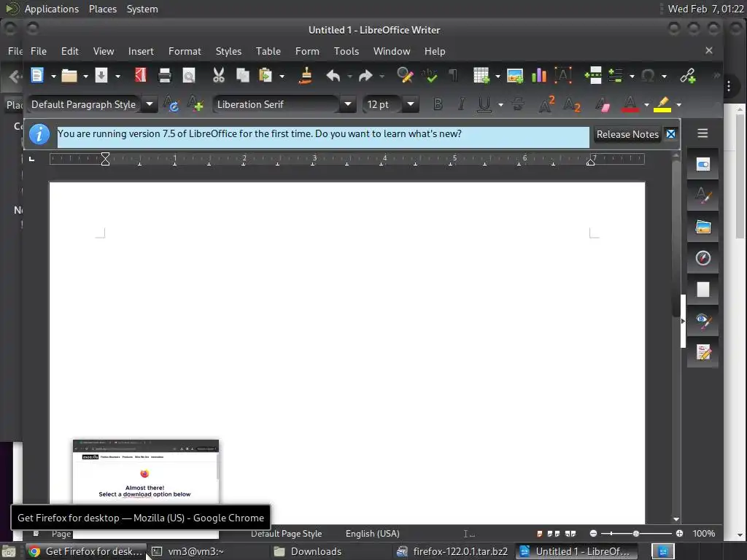This screenshot has height=560, width=747.
Task: Click into the Font Name input field
Action: pos(276,104)
